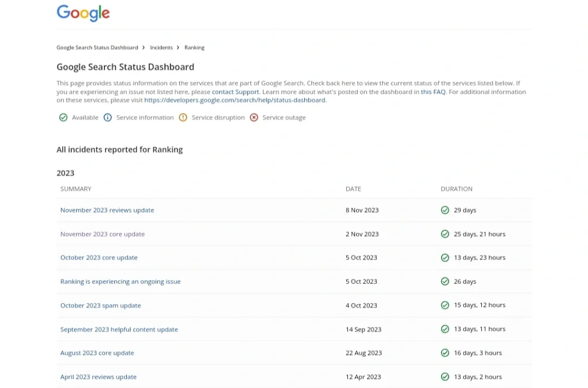Open November 2023 core update incident
588x388 pixels.
coord(102,234)
